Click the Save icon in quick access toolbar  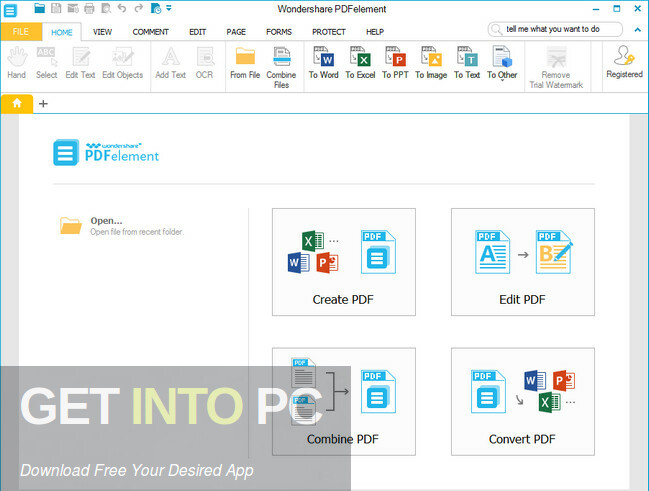[x=56, y=8]
